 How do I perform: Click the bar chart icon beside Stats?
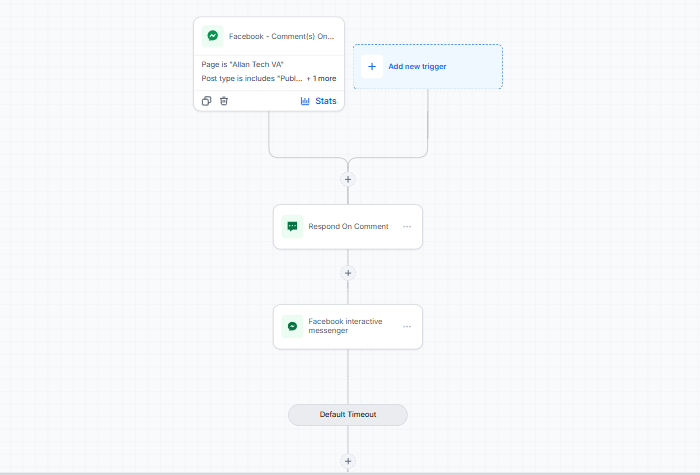305,101
